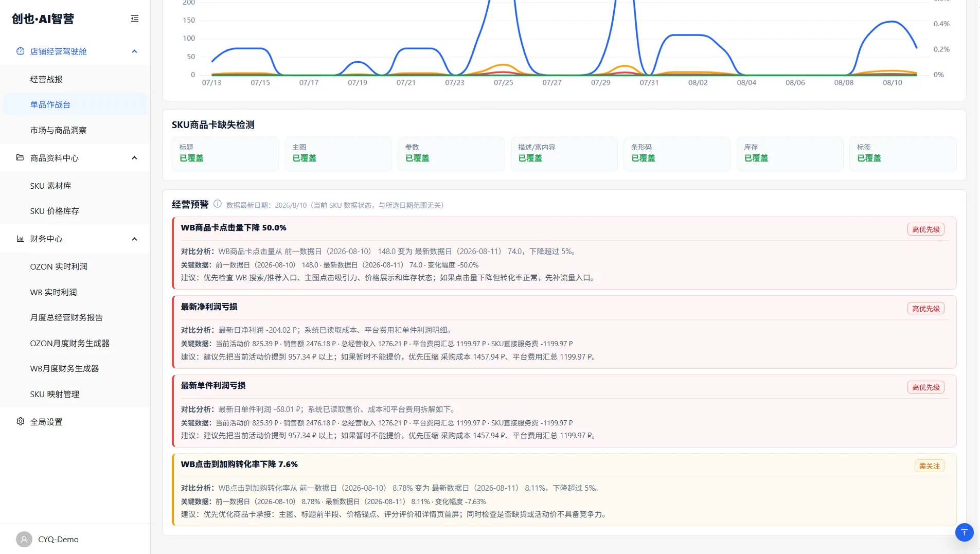
Task: Collapse the 店铺经营驾驶舱 menu chevron
Action: coord(135,51)
